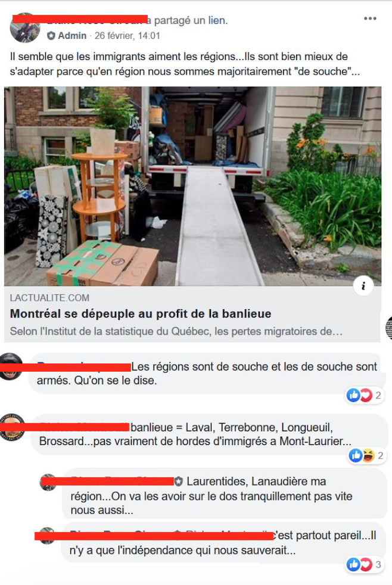
Task: Click the first commenter's avatar
Action: coord(11,366)
